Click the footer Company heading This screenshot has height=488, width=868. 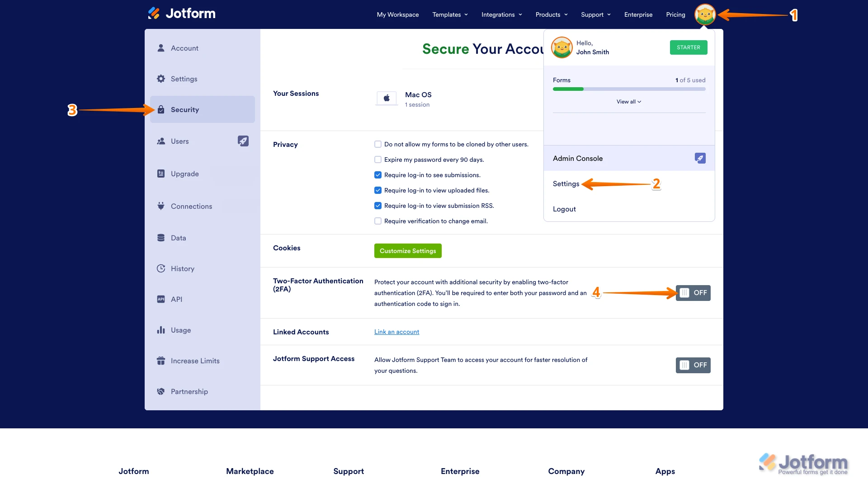(x=566, y=471)
